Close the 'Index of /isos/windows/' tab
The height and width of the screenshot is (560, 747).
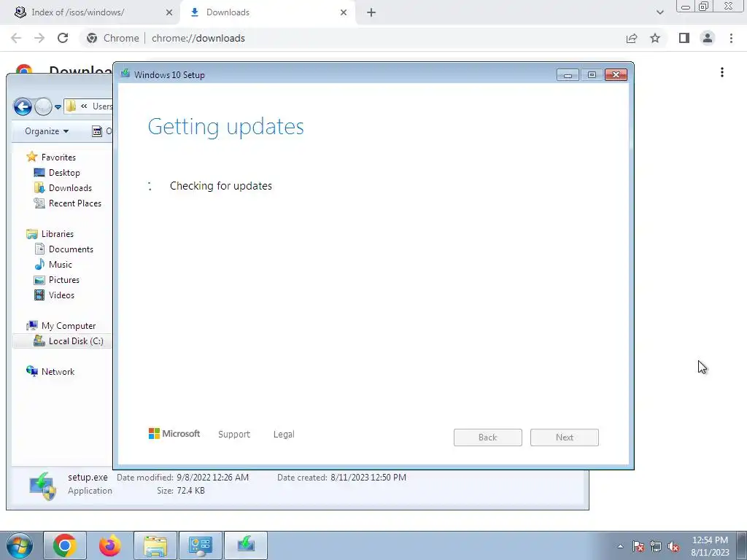pyautogui.click(x=169, y=12)
